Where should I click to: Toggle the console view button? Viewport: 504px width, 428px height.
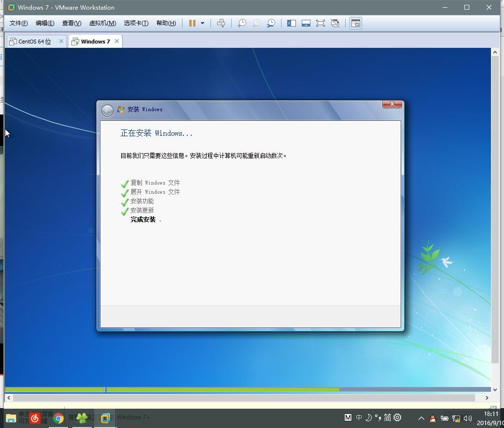(356, 23)
